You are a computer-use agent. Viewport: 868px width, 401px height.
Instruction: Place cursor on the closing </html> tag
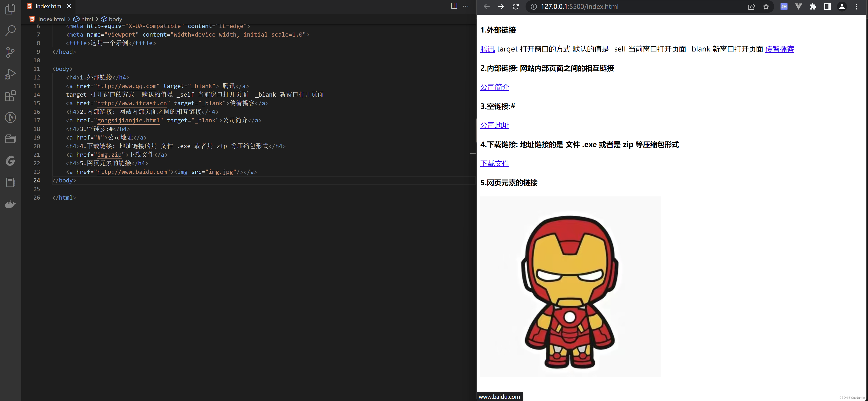click(64, 198)
